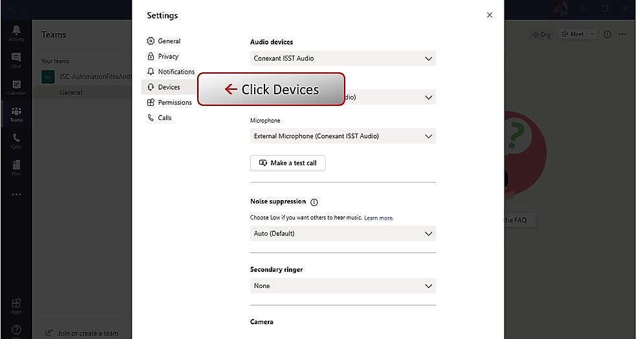Click the Noise suppression info icon
The image size is (644, 339).
pos(314,202)
